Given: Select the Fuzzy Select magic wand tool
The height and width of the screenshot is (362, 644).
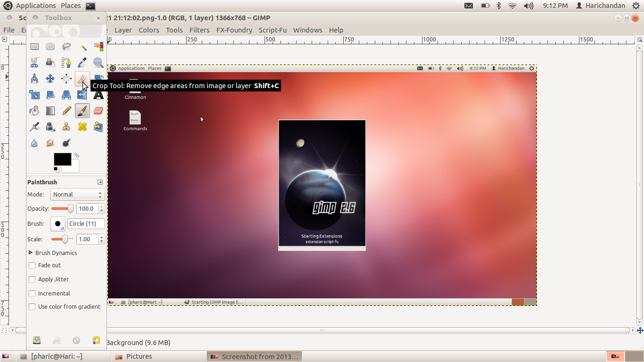Looking at the screenshot, I should tap(82, 46).
